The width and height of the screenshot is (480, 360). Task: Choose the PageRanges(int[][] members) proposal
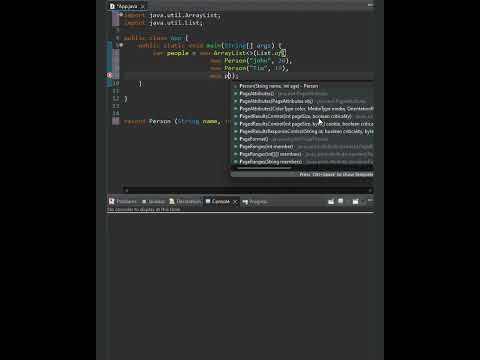[303, 154]
